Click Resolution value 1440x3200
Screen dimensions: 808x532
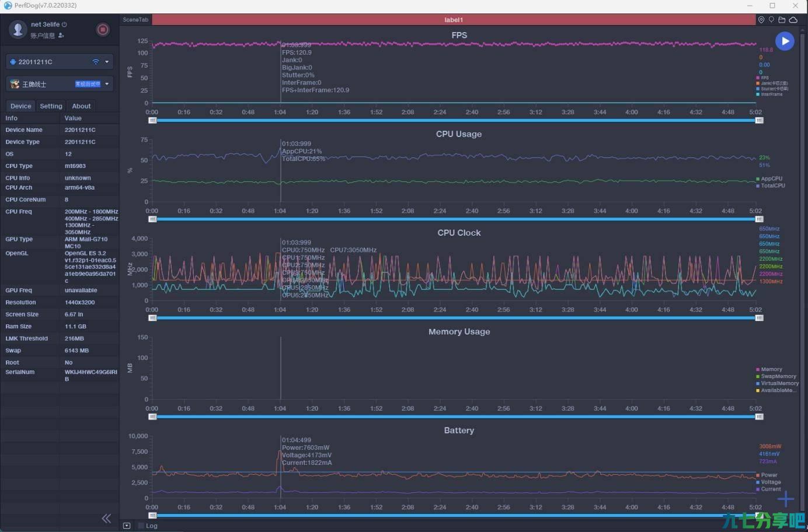[79, 302]
